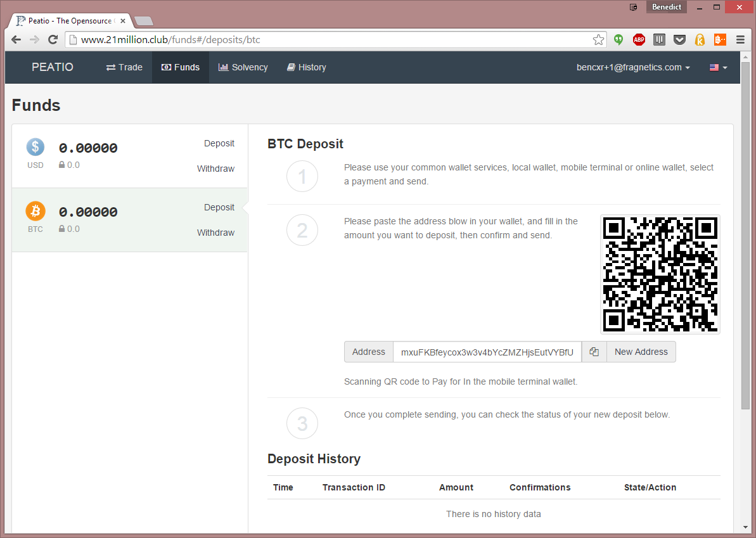Screen dimensions: 756x538
Task: Click the USD dollar coin icon
Action: [x=35, y=147]
